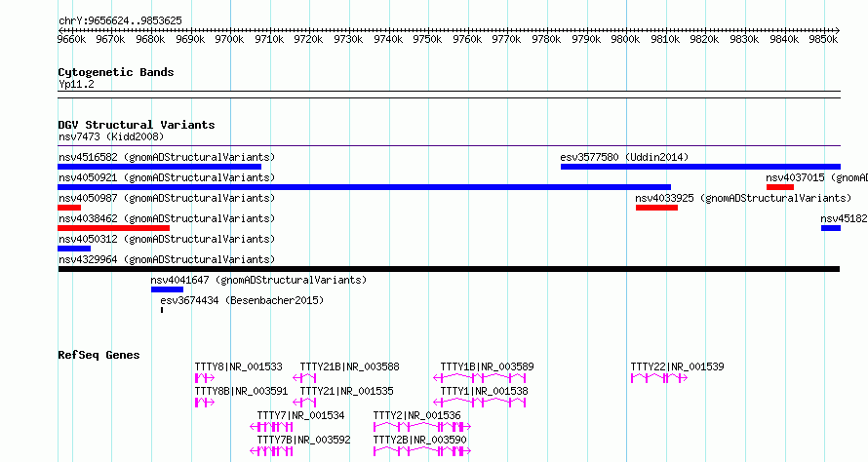Click the truncated nsv45182 variant label
Viewport: 868px width, 462px height.
845,218
